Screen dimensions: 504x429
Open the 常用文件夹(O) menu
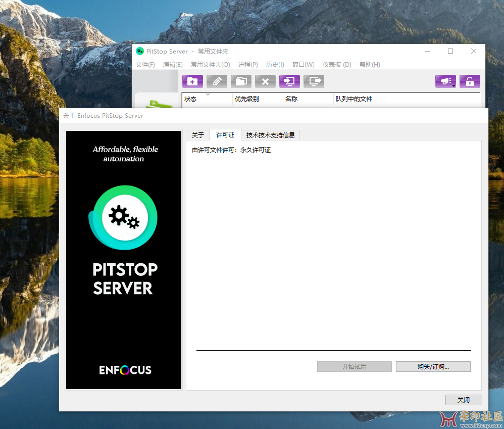pyautogui.click(x=210, y=65)
